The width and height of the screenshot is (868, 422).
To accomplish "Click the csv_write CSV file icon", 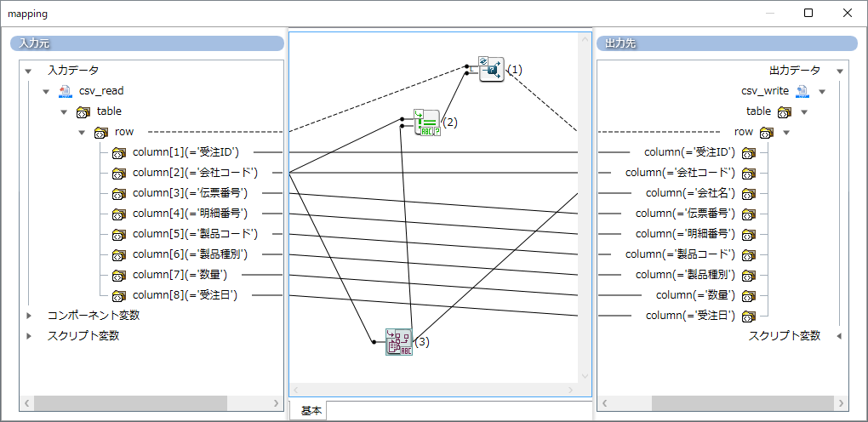I will pos(802,91).
